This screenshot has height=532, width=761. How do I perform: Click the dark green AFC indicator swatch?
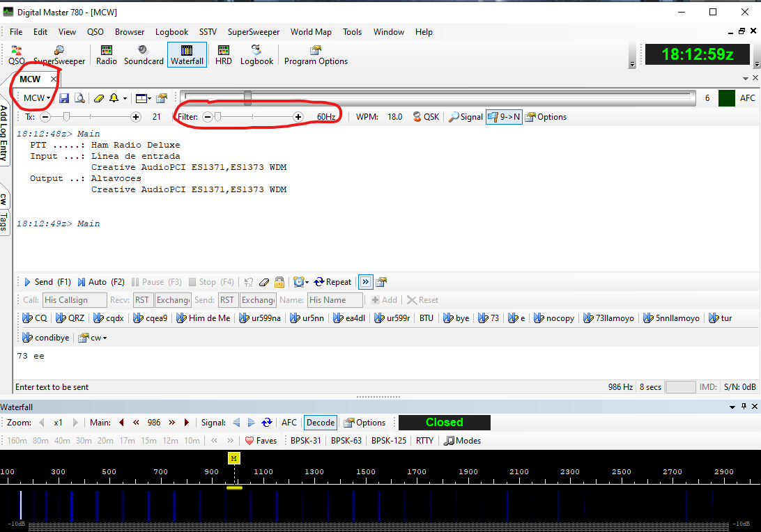pos(727,98)
